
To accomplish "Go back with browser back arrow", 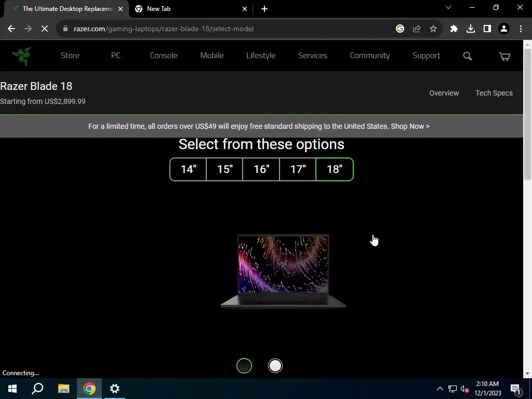I will (11, 29).
